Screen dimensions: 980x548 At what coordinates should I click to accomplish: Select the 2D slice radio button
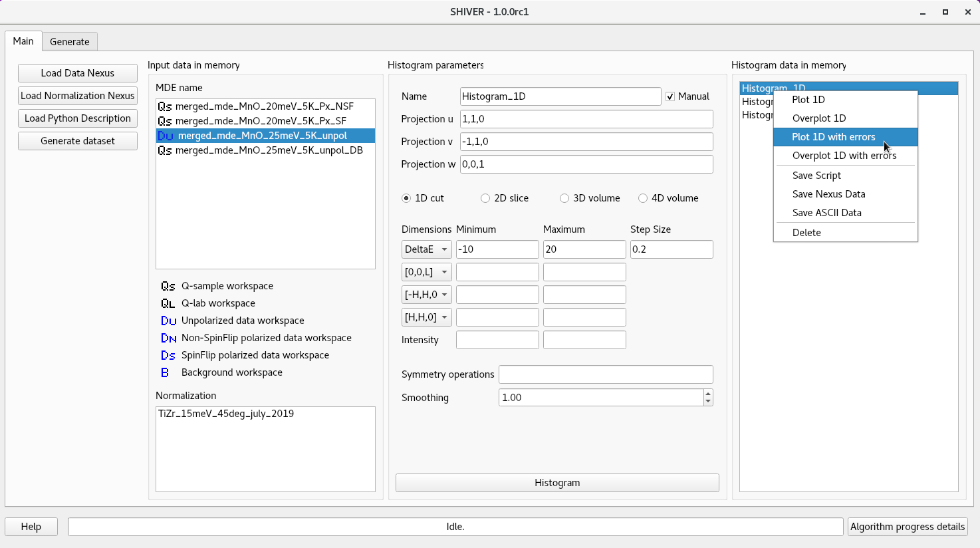[x=485, y=198]
